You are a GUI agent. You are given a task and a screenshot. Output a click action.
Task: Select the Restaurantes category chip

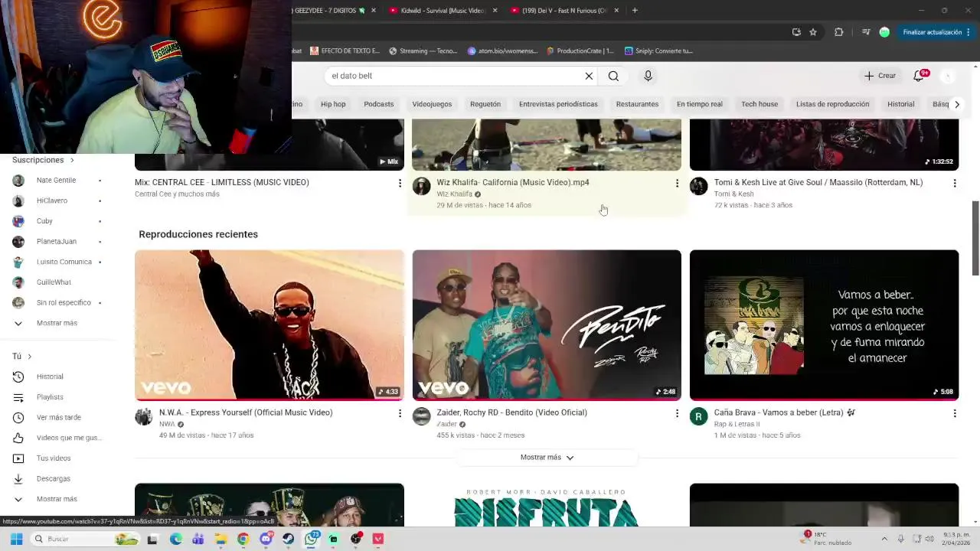pos(637,104)
